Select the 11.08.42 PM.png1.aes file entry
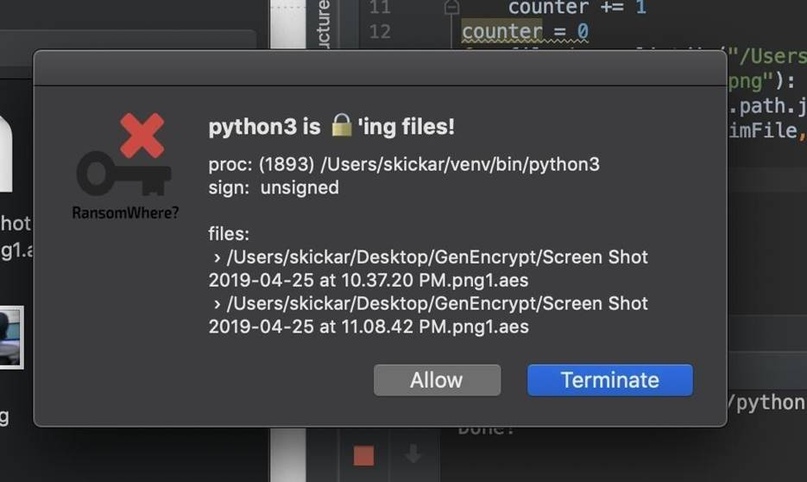The height and width of the screenshot is (482, 807). [x=428, y=315]
